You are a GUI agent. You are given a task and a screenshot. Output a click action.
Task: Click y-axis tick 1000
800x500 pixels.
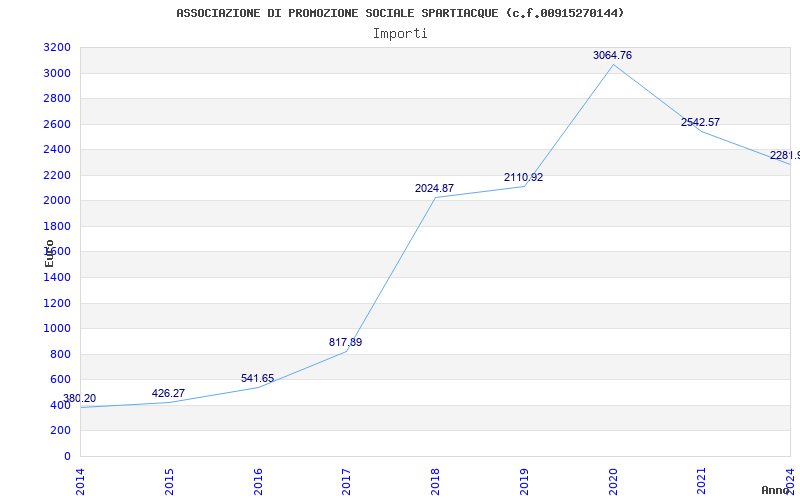coord(57,329)
